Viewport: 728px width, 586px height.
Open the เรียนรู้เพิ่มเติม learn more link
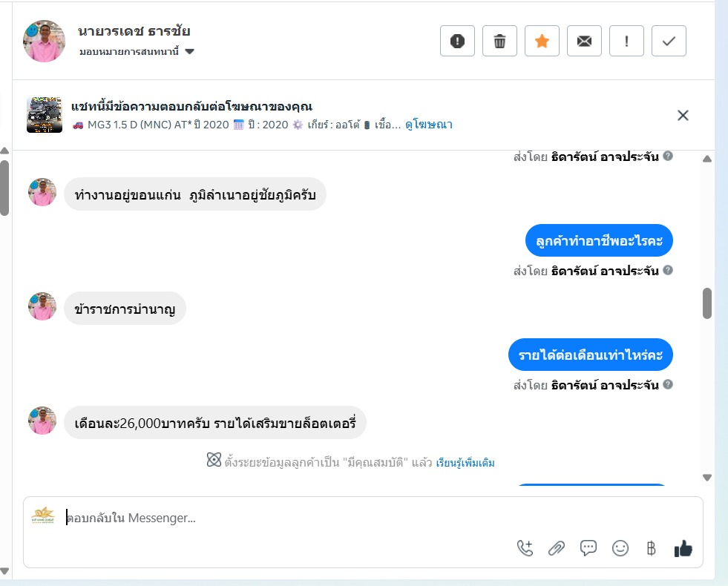click(x=465, y=463)
